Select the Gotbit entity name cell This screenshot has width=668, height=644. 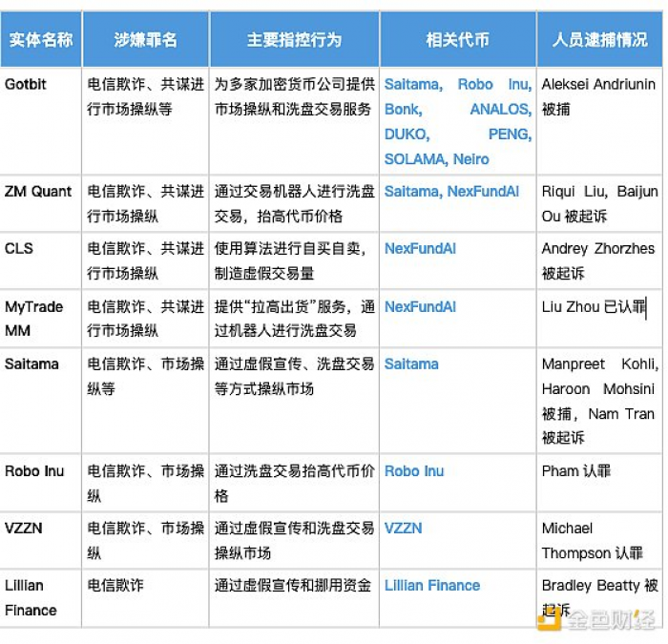41,121
